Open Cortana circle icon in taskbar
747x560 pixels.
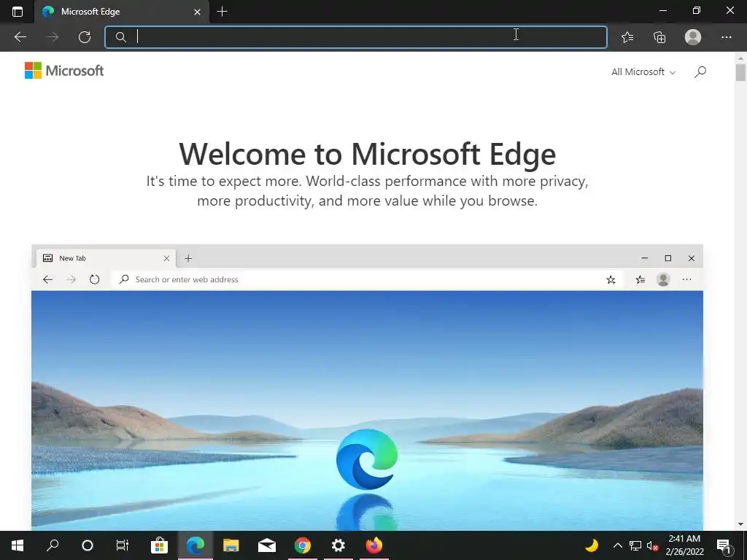(88, 545)
